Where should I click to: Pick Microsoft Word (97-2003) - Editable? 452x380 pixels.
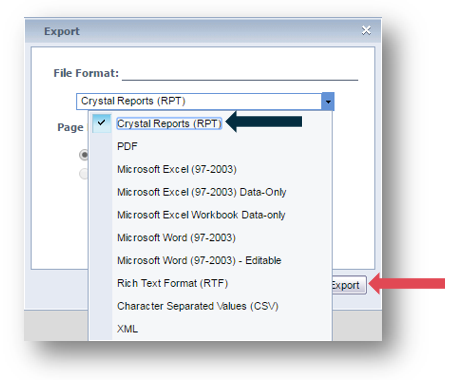pyautogui.click(x=199, y=260)
